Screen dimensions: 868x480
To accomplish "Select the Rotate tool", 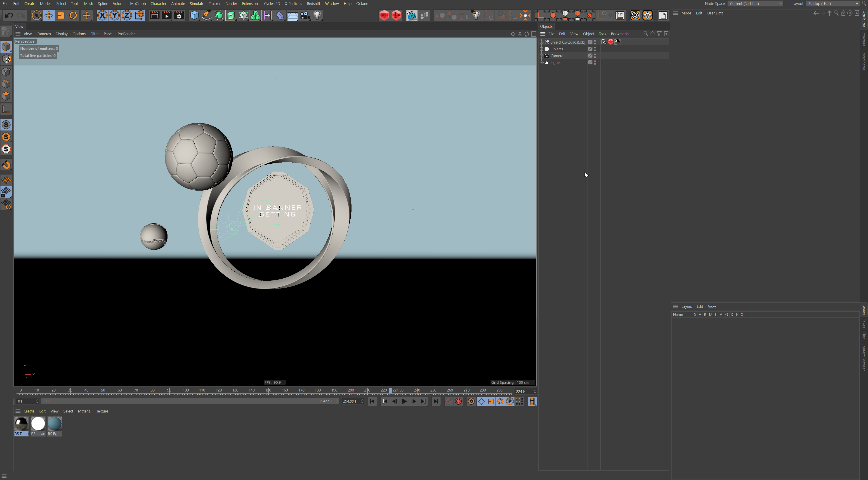I will tap(73, 16).
